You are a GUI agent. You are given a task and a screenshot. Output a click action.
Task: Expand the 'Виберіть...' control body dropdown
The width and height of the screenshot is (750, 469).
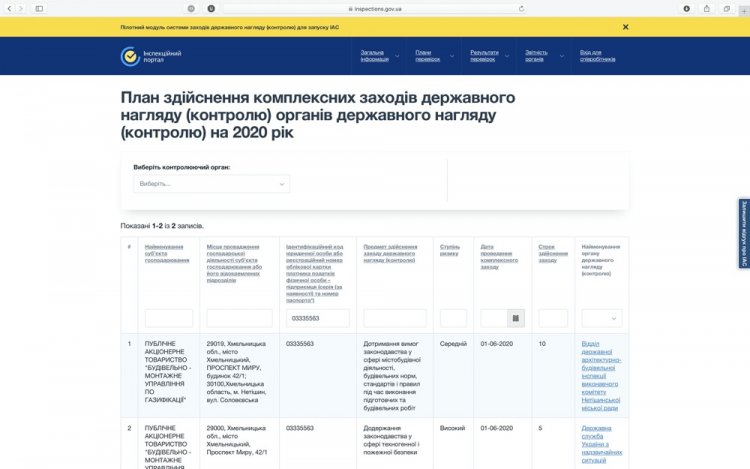point(211,184)
